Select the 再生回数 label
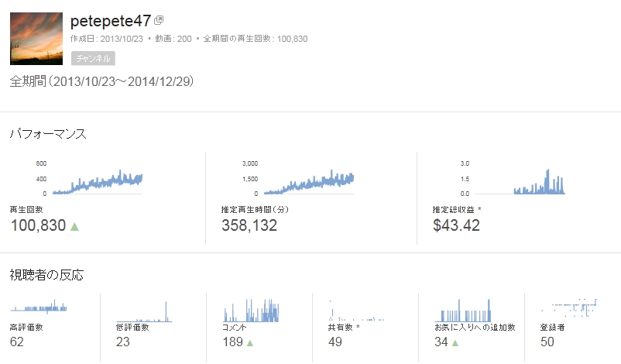Image resolution: width=621 pixels, height=364 pixels. point(26,210)
